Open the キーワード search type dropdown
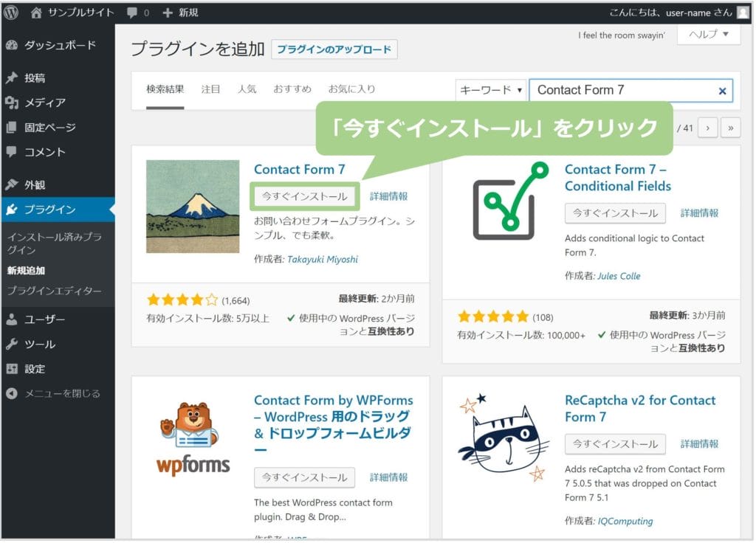Screen dimensions: 756x543 point(491,90)
